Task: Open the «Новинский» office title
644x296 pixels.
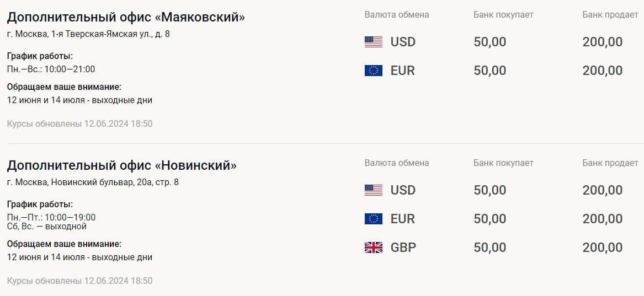Action: coord(121,165)
